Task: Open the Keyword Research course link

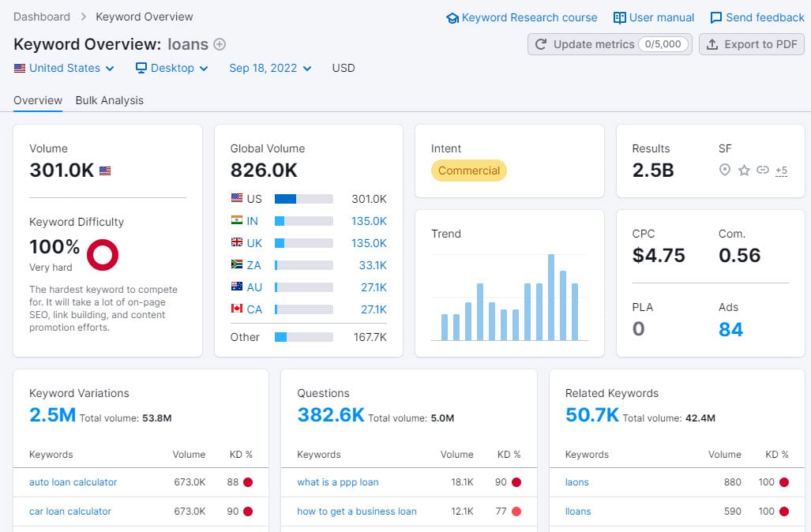Action: 522,17
